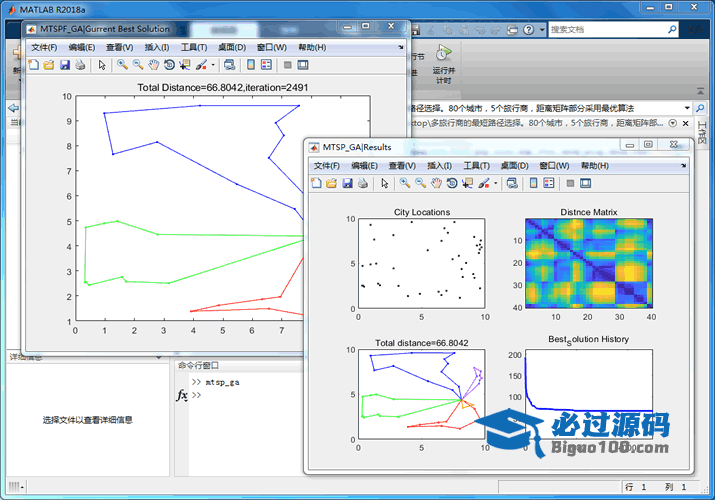This screenshot has height=500, width=715.
Task: Toggle Zoom In tool in Current Best Solution figure
Action: (x=122, y=65)
